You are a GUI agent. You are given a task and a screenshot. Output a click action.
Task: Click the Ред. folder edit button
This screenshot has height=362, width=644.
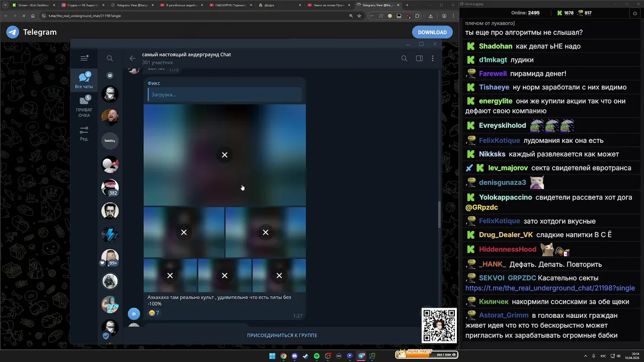point(84,133)
